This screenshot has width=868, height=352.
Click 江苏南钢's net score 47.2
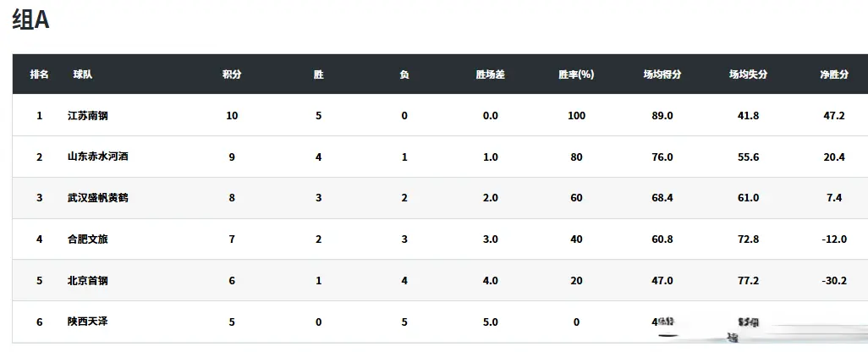pos(834,115)
